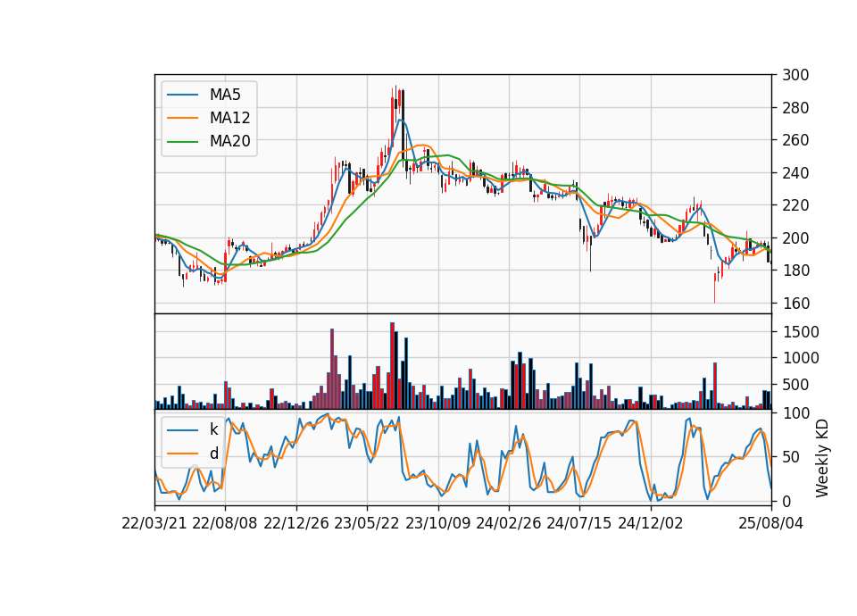Click the MA5 legend label
This screenshot has width=857, height=616.
(x=225, y=95)
